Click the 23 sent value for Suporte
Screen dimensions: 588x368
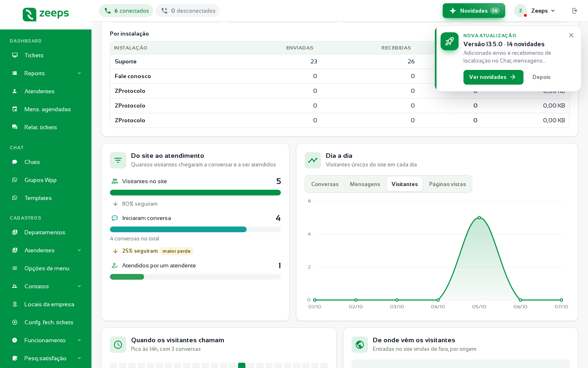(314, 62)
